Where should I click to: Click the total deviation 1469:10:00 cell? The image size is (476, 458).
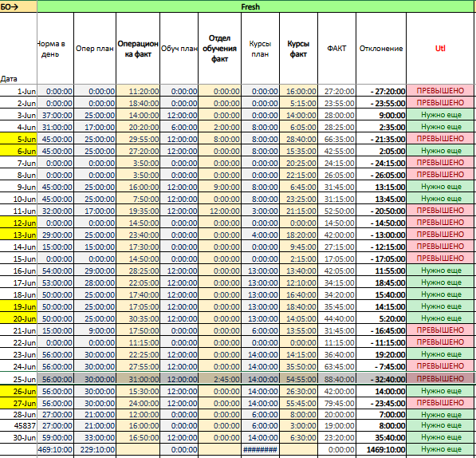(x=381, y=449)
